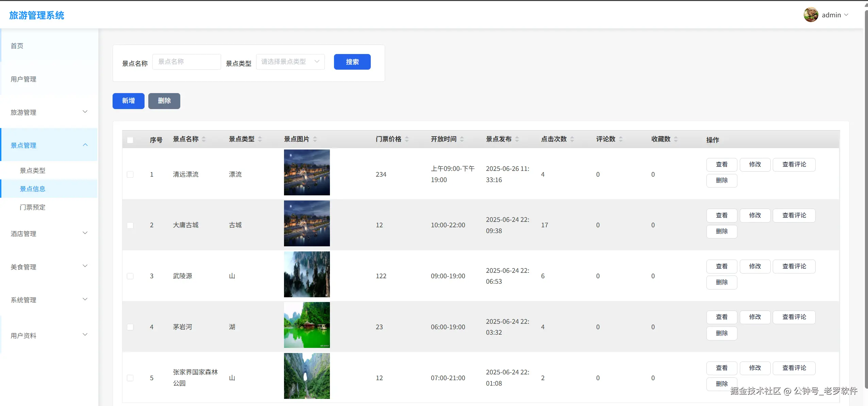The width and height of the screenshot is (868, 406).
Task: Click the admin user avatar
Action: coord(811,15)
